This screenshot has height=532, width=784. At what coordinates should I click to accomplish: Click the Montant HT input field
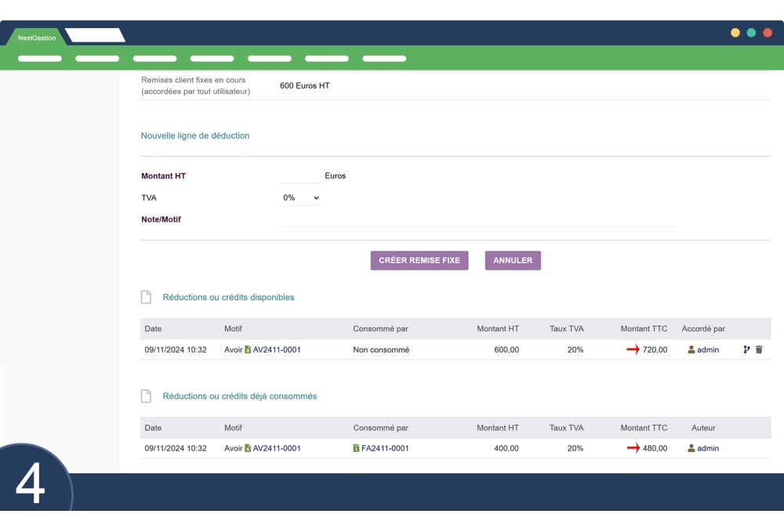pos(299,176)
